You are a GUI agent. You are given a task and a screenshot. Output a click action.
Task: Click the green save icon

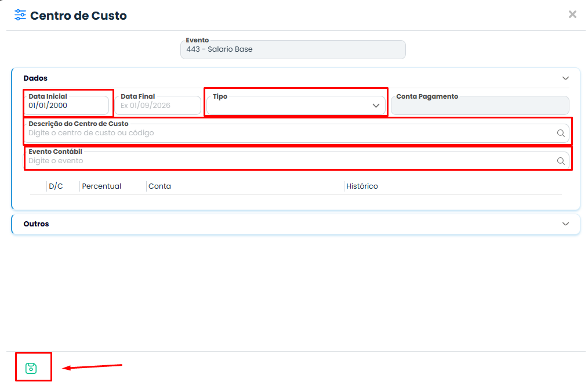pyautogui.click(x=31, y=368)
